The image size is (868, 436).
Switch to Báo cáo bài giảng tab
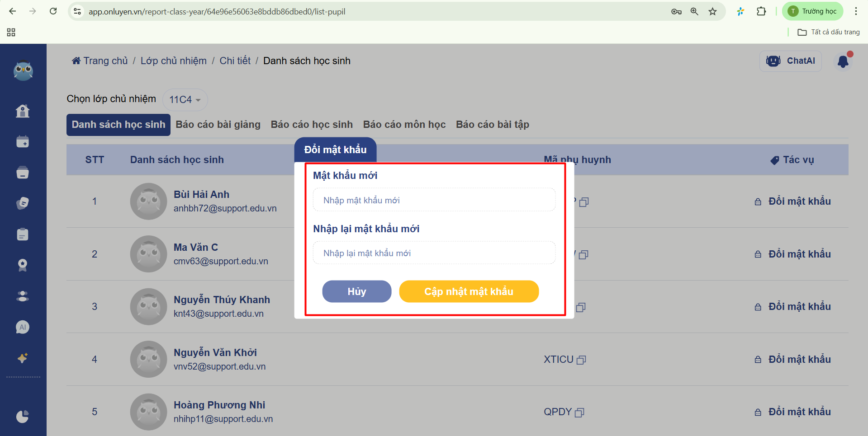point(218,125)
